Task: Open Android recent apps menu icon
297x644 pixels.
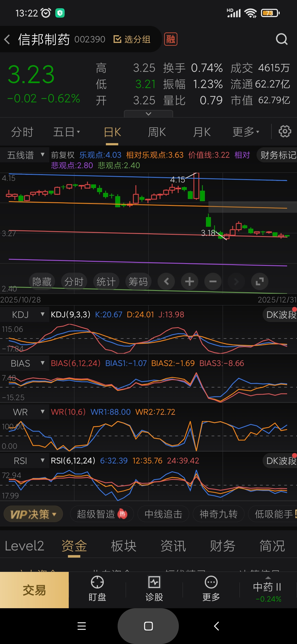Action: (82, 626)
